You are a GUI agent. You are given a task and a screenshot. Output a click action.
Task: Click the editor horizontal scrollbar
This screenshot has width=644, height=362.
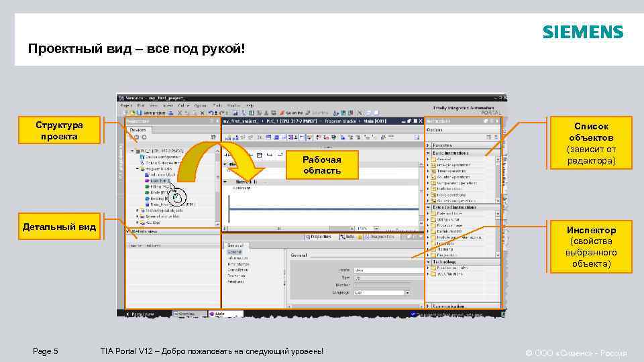288,228
